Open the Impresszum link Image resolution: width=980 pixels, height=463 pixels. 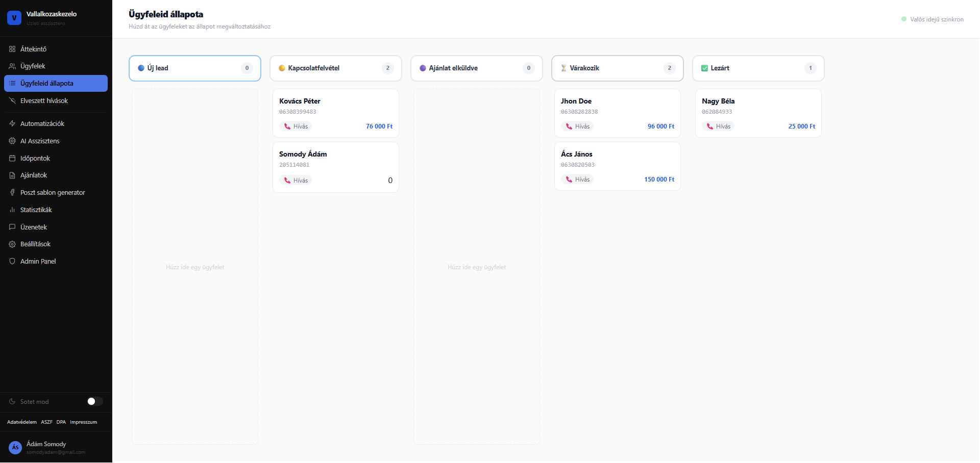click(83, 422)
